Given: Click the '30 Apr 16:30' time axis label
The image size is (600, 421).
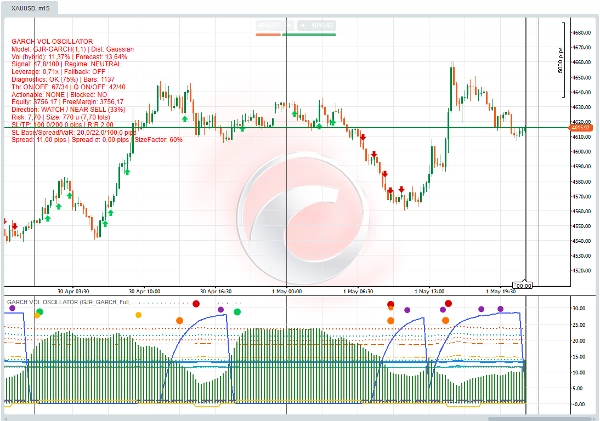Looking at the screenshot, I should click(216, 291).
